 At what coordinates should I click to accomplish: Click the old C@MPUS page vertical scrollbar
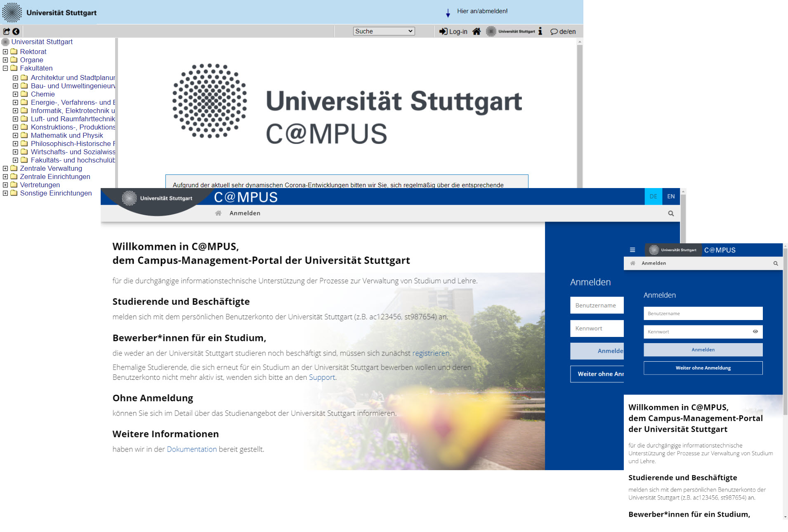click(580, 115)
